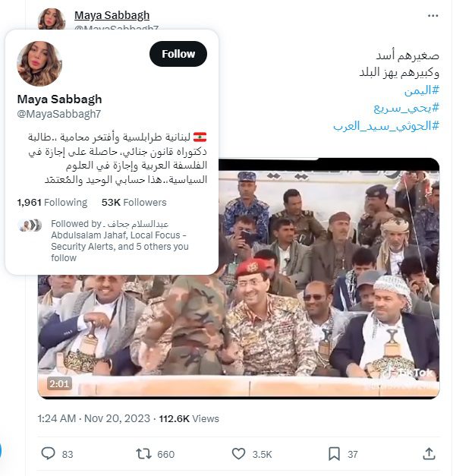Viewport: 453px width, 476px height.
Task: Open the 'Followed by Abdulsalam Jahaf' followers link
Action: pyautogui.click(x=119, y=241)
